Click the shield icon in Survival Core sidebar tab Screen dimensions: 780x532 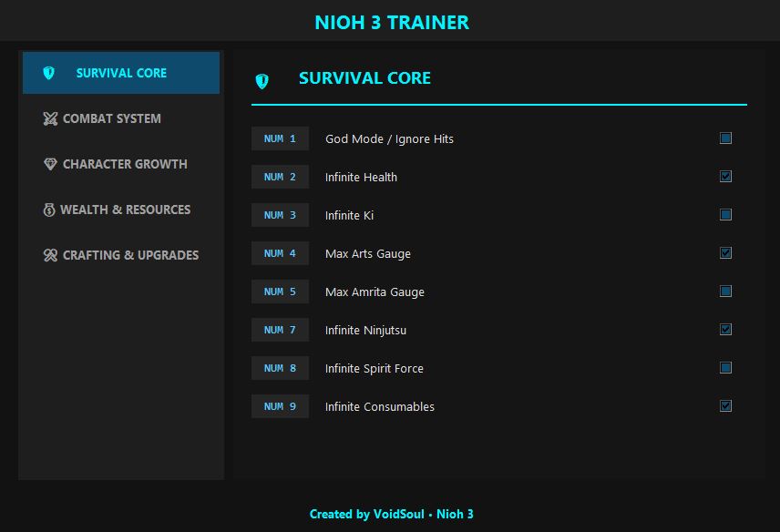tap(49, 73)
